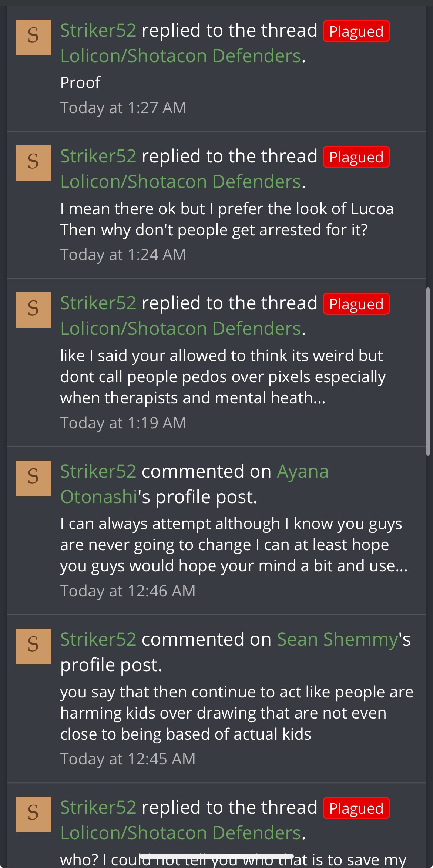Click the "Today at 12:45 AM" timestamp
The height and width of the screenshot is (868, 433).
(x=128, y=759)
